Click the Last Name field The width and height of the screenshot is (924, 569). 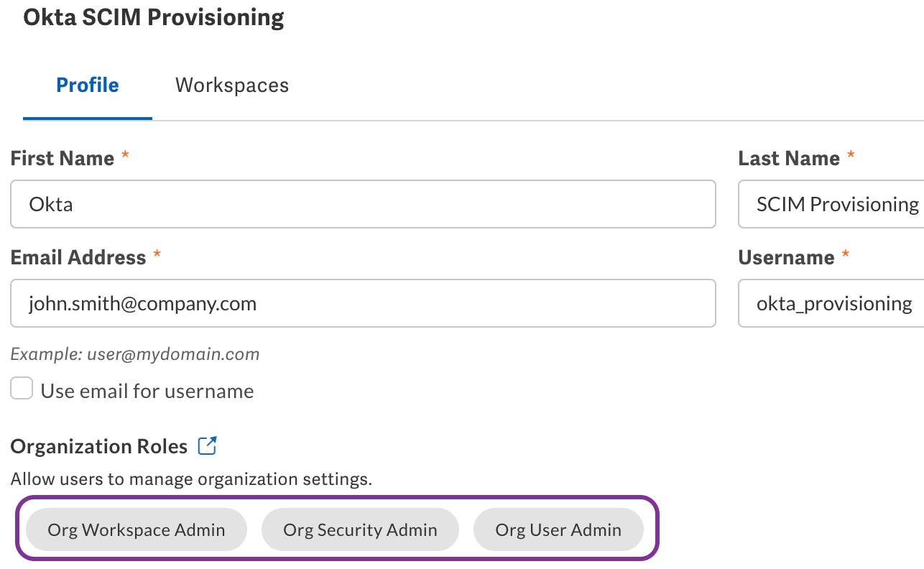click(x=831, y=204)
